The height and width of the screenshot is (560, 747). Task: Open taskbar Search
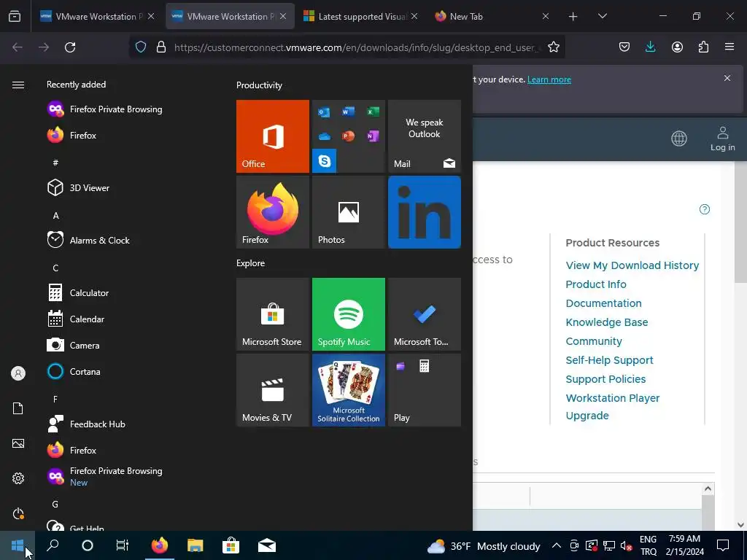click(53, 545)
